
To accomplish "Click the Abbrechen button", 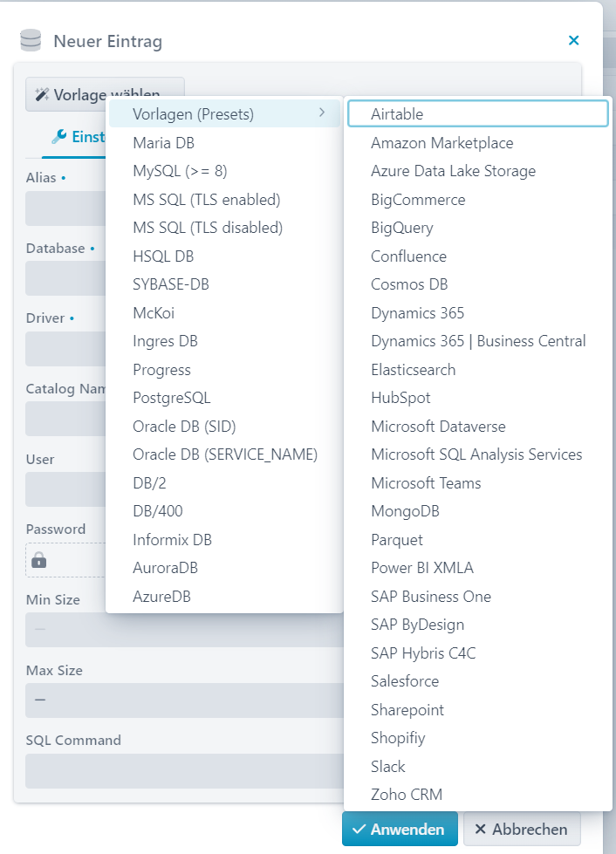I will click(522, 829).
